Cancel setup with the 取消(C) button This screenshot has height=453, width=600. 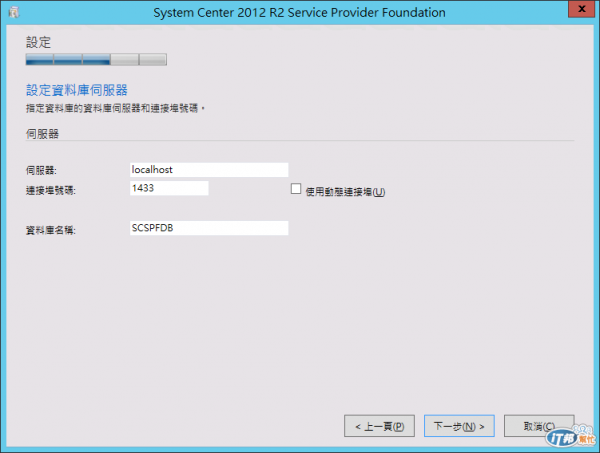pyautogui.click(x=539, y=426)
